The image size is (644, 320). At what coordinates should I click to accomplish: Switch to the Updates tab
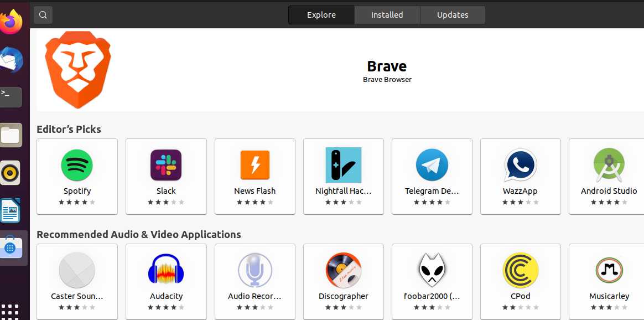tap(453, 15)
